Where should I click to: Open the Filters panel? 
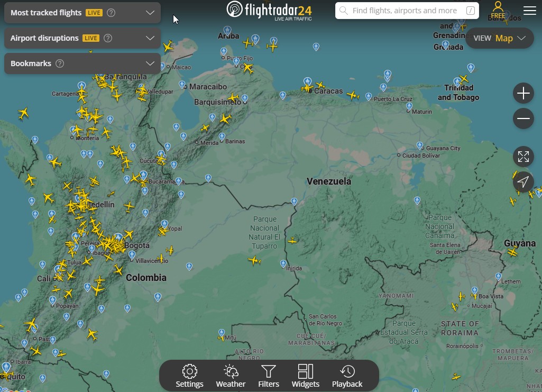pos(268,376)
